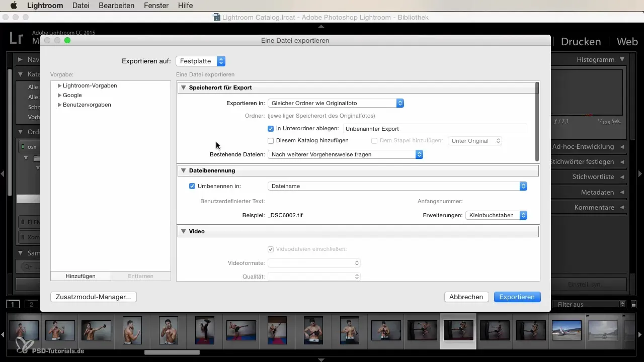The height and width of the screenshot is (362, 644).
Task: Open the Lightroom application menu
Action: tap(45, 6)
